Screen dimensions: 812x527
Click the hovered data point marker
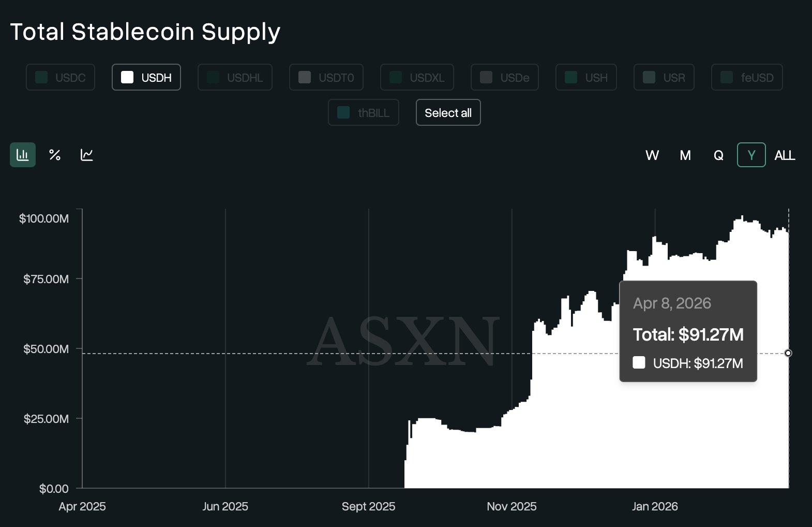pyautogui.click(x=788, y=353)
